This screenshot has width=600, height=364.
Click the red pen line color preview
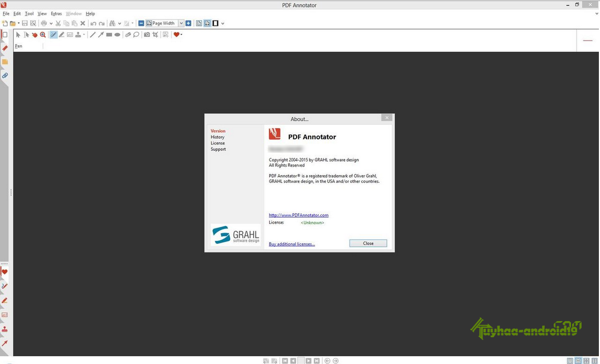[588, 40]
